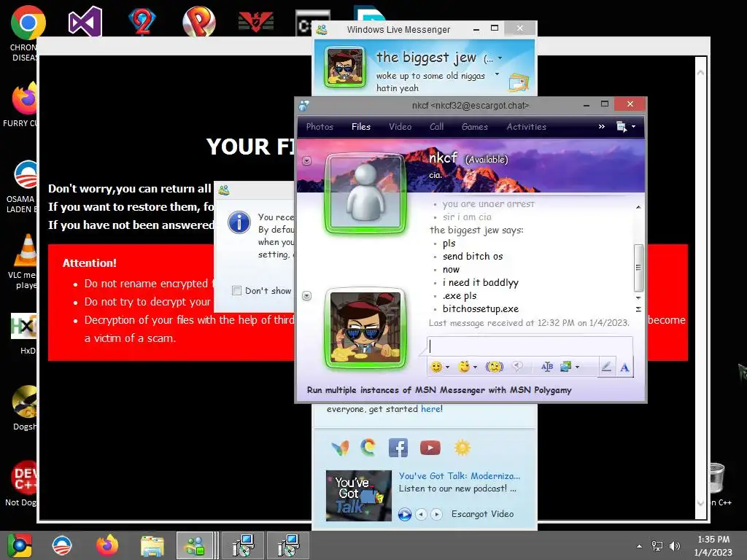Screen dimensions: 747x560
Task: Open the Call tab in chat
Action: pyautogui.click(x=436, y=127)
